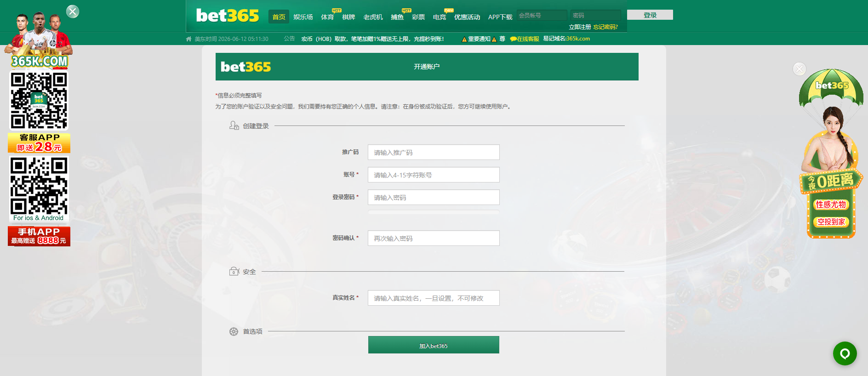Click the announcement text about 宏币(HOB)取款
Screen dimensions: 868x376
pyautogui.click(x=372, y=39)
